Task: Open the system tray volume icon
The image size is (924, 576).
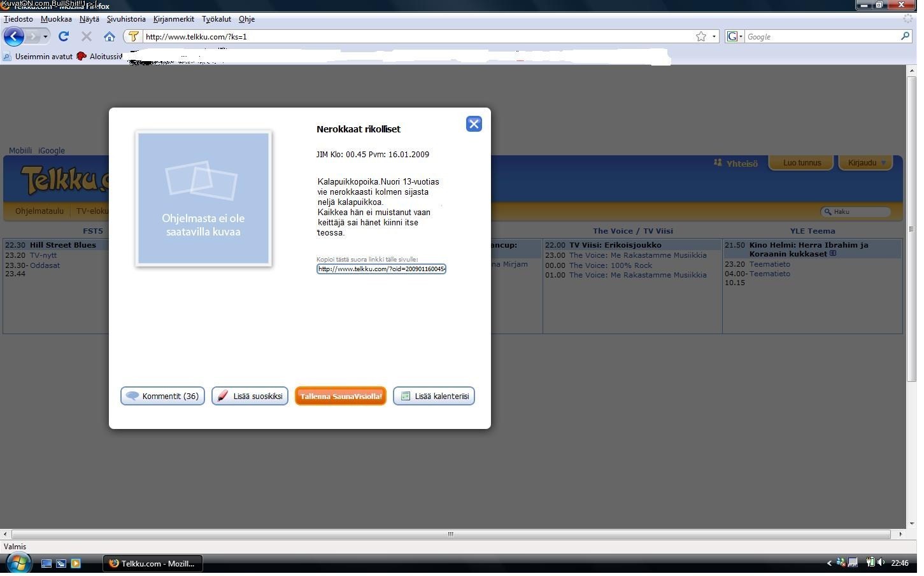Action: click(x=881, y=563)
